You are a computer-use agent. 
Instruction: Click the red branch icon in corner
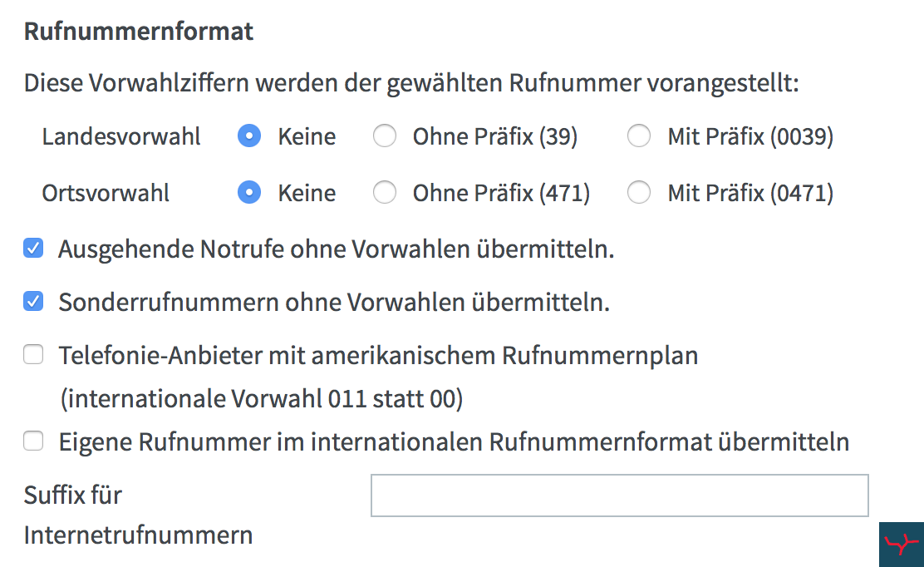pos(902,544)
